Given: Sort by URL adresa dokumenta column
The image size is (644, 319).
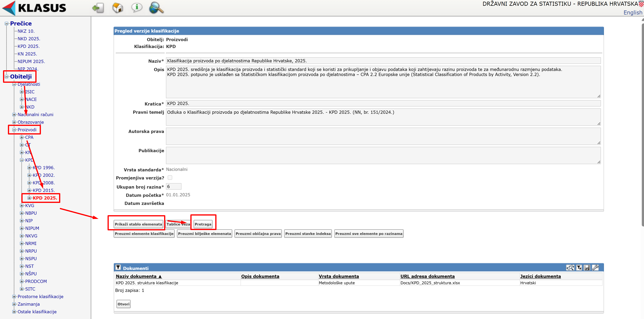Looking at the screenshot, I should tap(428, 276).
